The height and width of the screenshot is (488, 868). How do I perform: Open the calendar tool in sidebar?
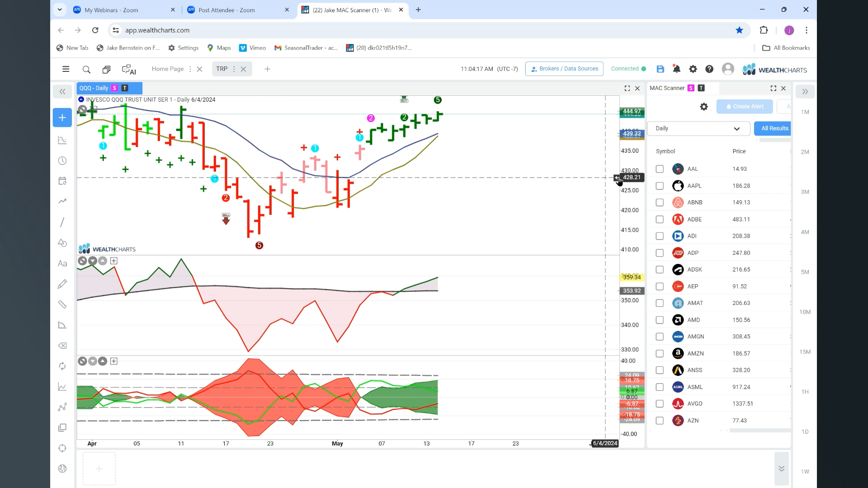[62, 181]
